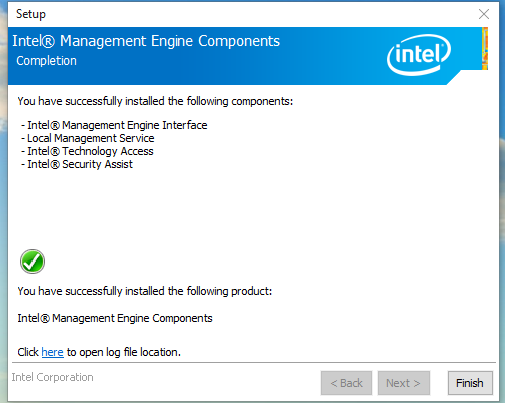Select the Intel Technology Access line

[x=87, y=151]
